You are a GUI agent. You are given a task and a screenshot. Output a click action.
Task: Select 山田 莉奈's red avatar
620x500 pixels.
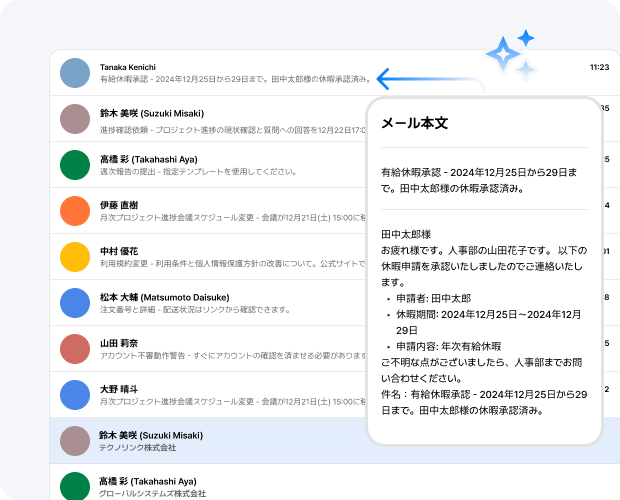click(75, 349)
